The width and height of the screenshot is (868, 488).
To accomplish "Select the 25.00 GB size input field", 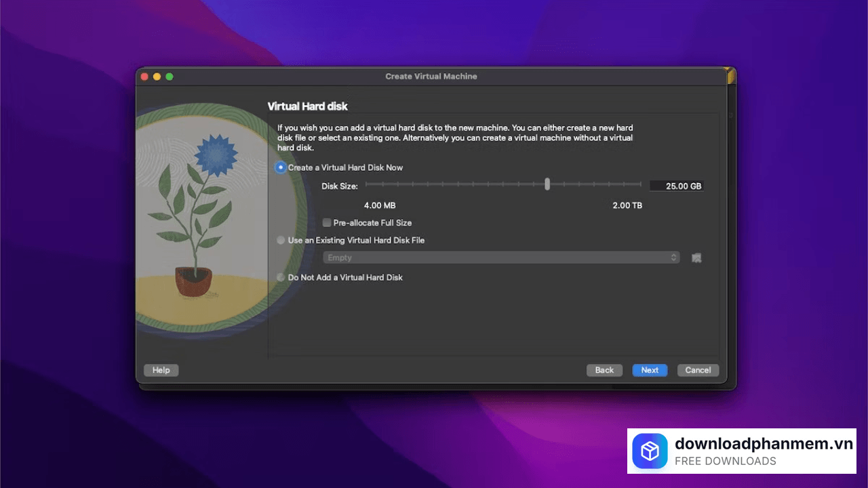I will pos(676,185).
